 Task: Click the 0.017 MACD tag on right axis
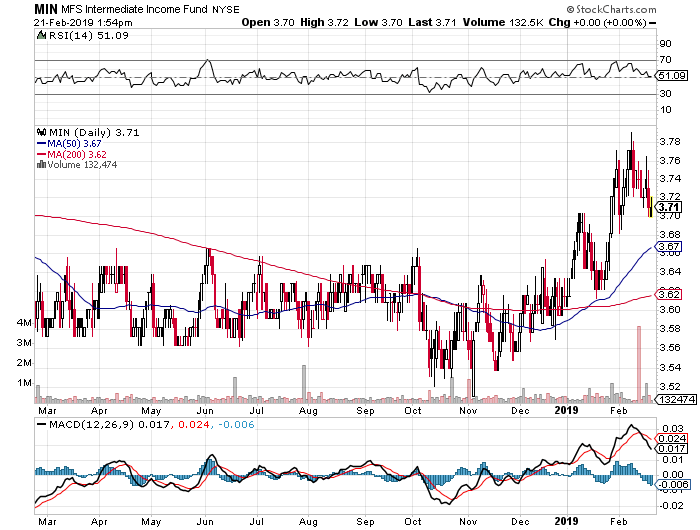(x=672, y=449)
